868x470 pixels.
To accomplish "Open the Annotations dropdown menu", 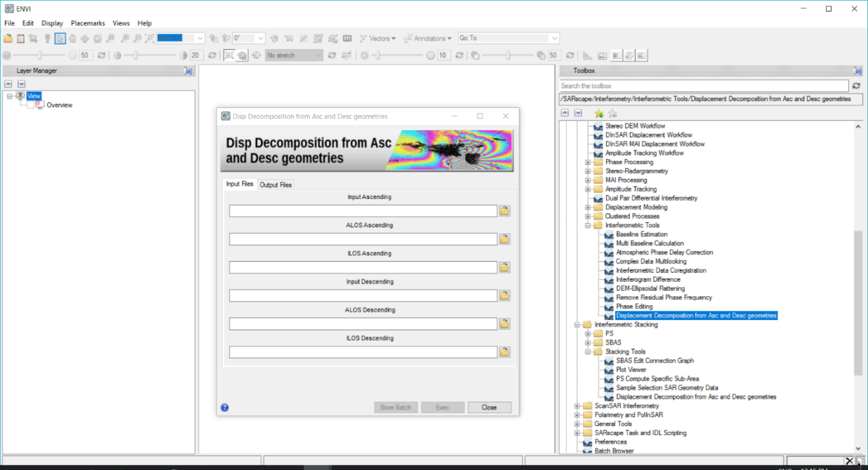I will coord(428,38).
